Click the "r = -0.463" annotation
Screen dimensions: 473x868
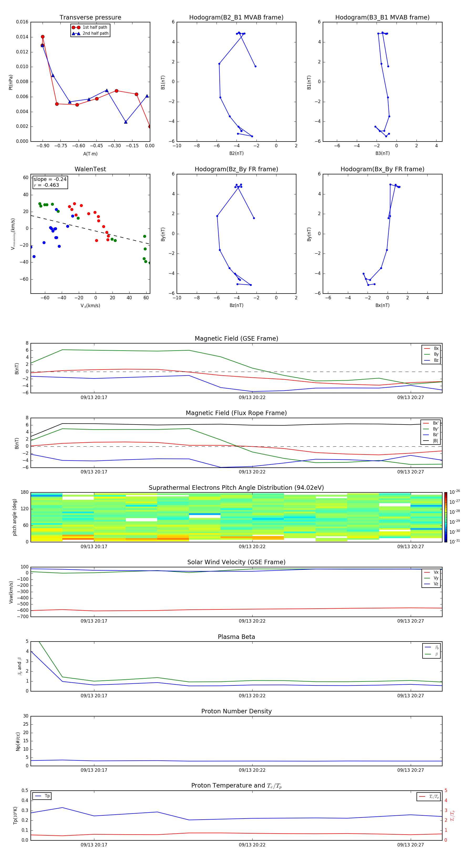pyautogui.click(x=47, y=185)
